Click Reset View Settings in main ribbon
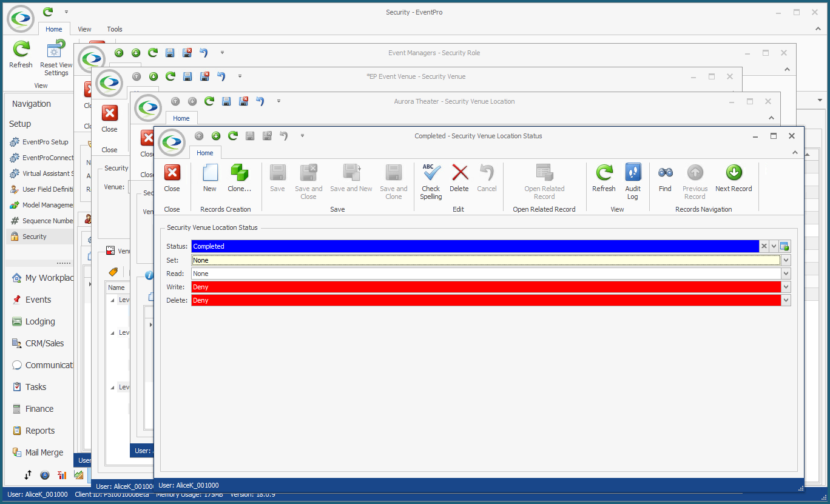This screenshot has height=504, width=830. pyautogui.click(x=56, y=59)
